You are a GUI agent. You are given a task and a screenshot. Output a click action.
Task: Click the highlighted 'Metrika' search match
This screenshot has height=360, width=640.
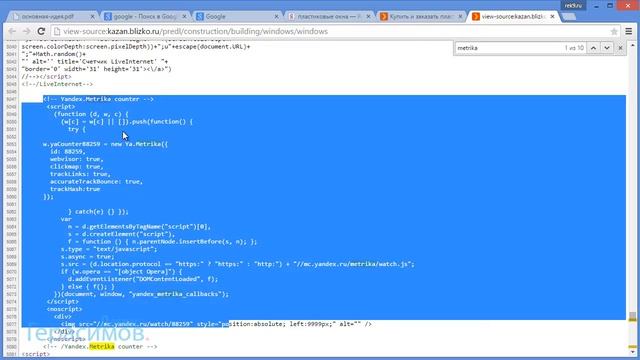pos(102,347)
